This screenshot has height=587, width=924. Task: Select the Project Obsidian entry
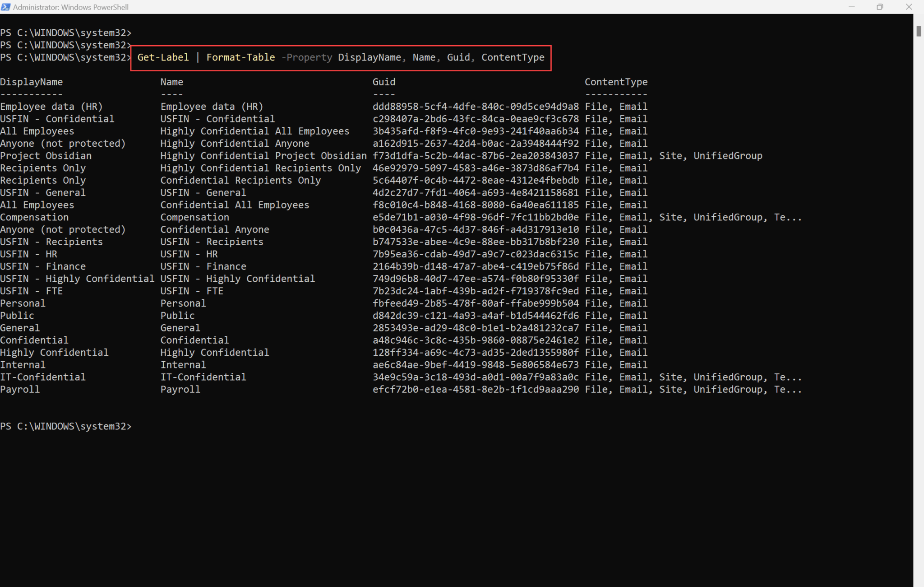click(46, 155)
